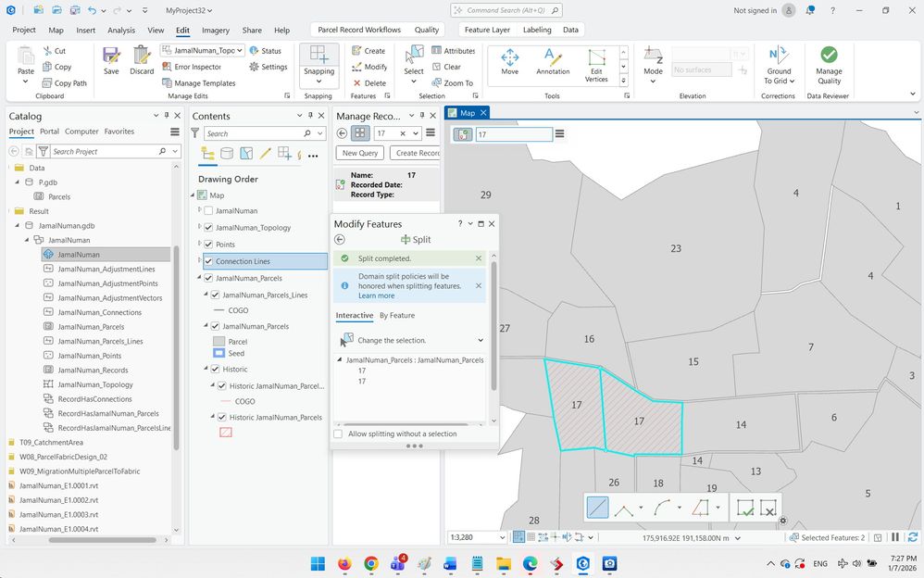This screenshot has width=924, height=578.
Task: Click the red hatched Historic parcels symbol
Action: click(x=225, y=432)
